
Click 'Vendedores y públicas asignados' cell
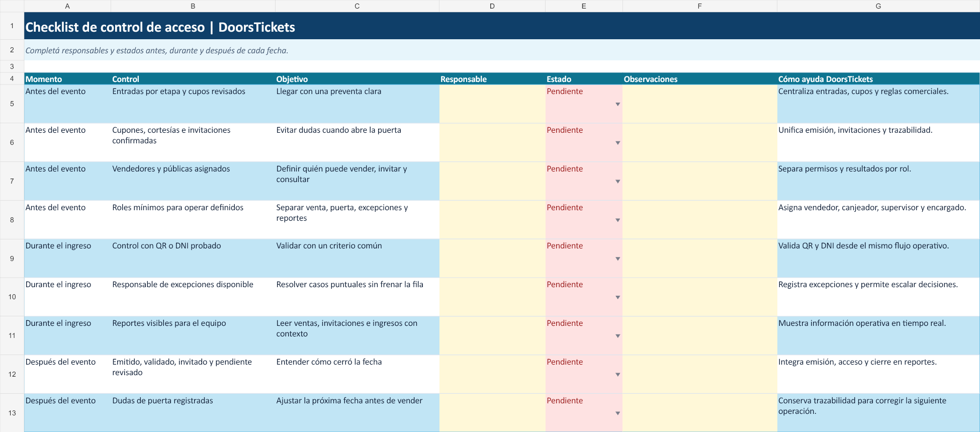193,181
